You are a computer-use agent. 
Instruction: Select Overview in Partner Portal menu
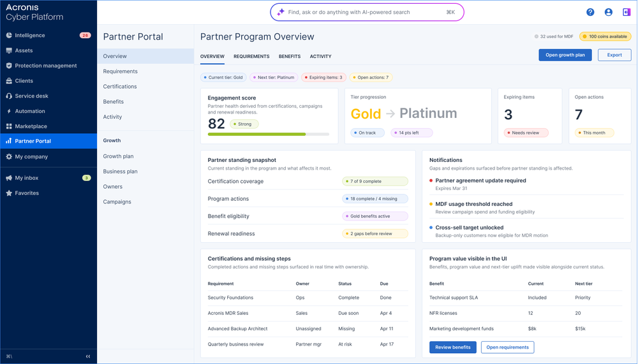145,56
